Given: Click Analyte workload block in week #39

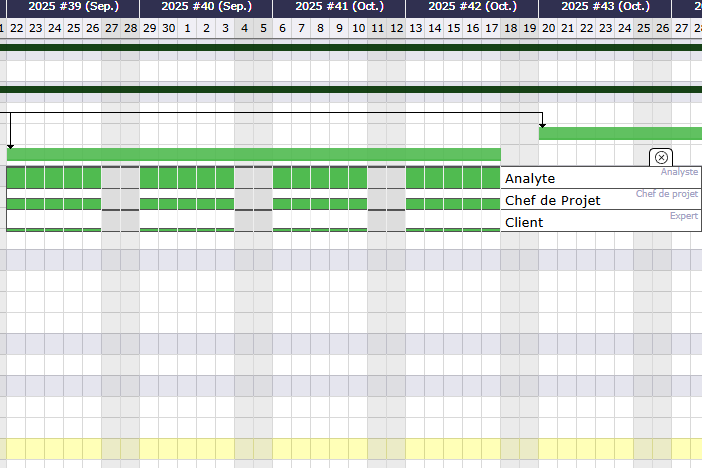Looking at the screenshot, I should [x=54, y=178].
